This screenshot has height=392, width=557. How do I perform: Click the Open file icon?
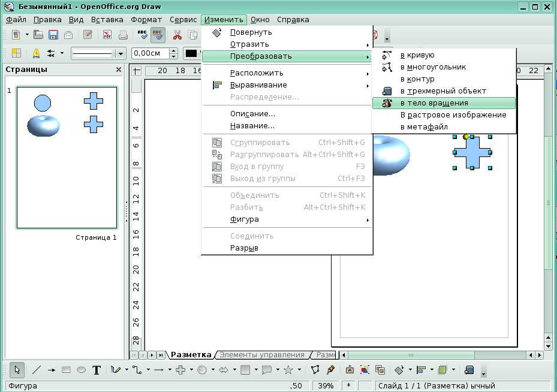point(38,35)
